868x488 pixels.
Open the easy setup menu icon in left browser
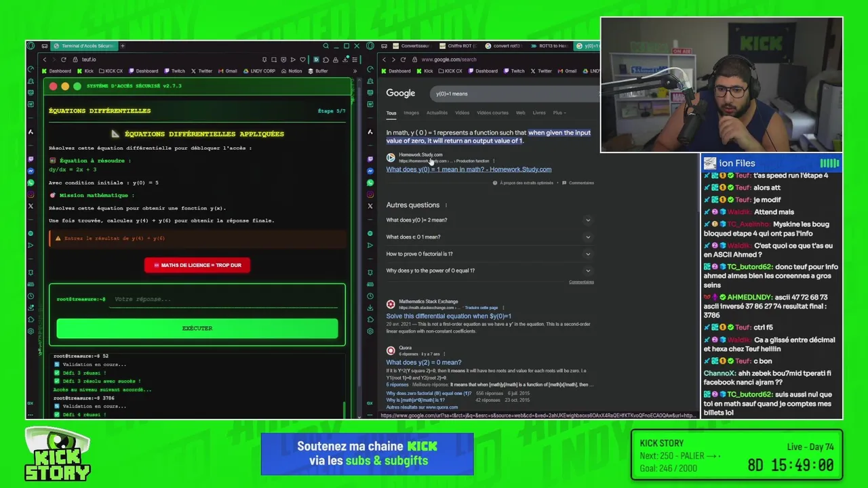tap(355, 60)
